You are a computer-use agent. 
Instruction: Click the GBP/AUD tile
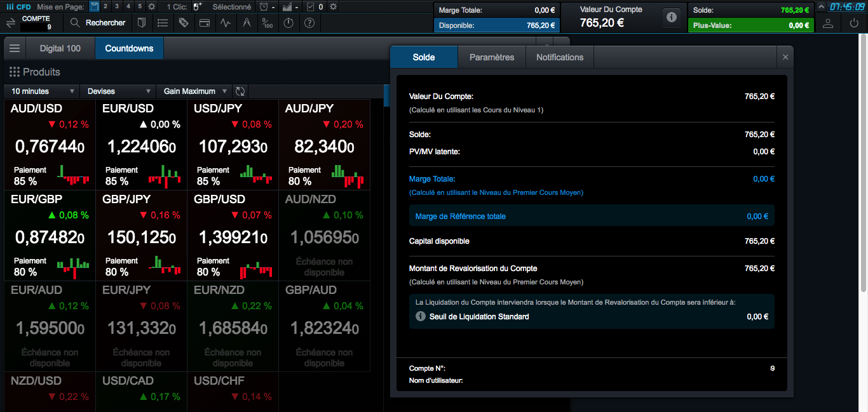pos(325,326)
